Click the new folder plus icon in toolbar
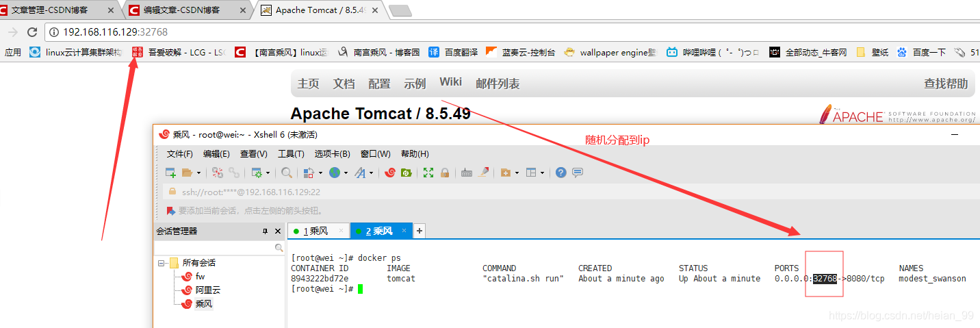This screenshot has height=328, width=980. coord(506,173)
